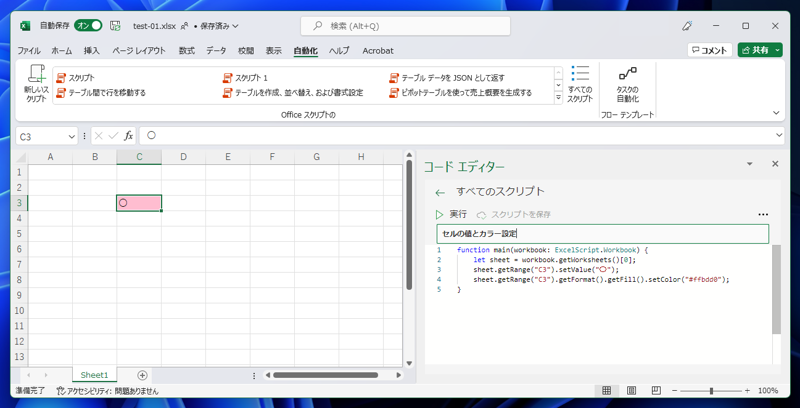This screenshot has width=800, height=408.
Task: Open the pen/coming soon icon in title bar
Action: tap(687, 26)
